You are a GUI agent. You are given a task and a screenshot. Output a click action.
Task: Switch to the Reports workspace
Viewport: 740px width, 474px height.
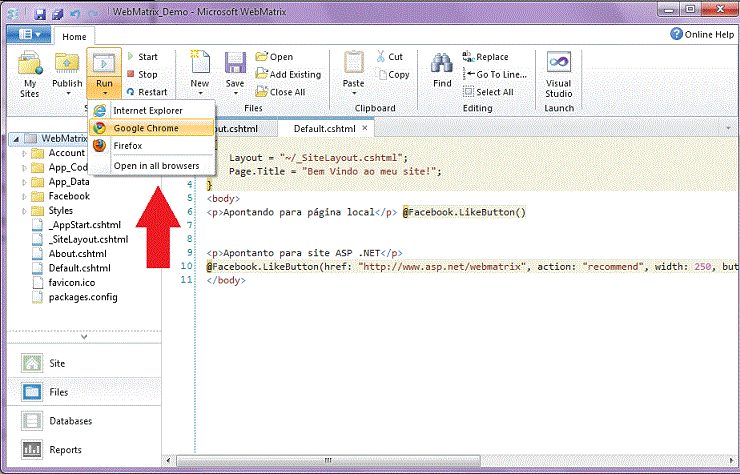coord(84,449)
